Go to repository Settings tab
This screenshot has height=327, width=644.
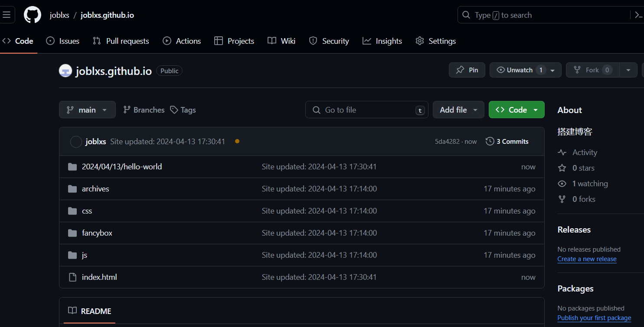(435, 41)
